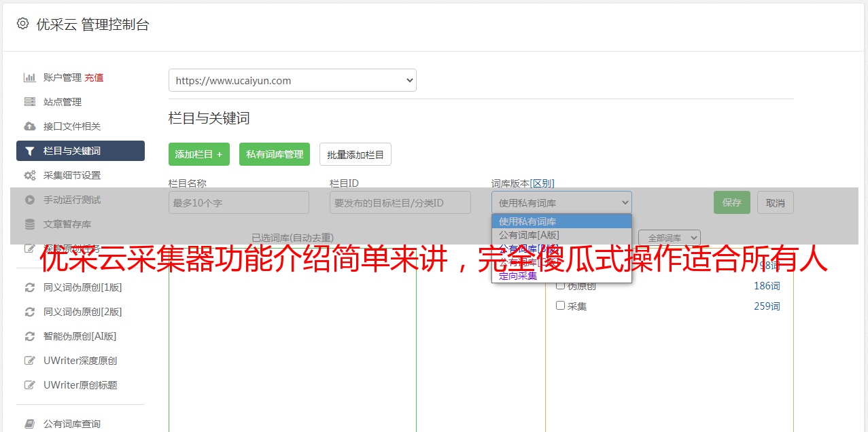Image resolution: width=868 pixels, height=432 pixels.
Task: Tick the 伪原创 checkbox
Action: [561, 285]
